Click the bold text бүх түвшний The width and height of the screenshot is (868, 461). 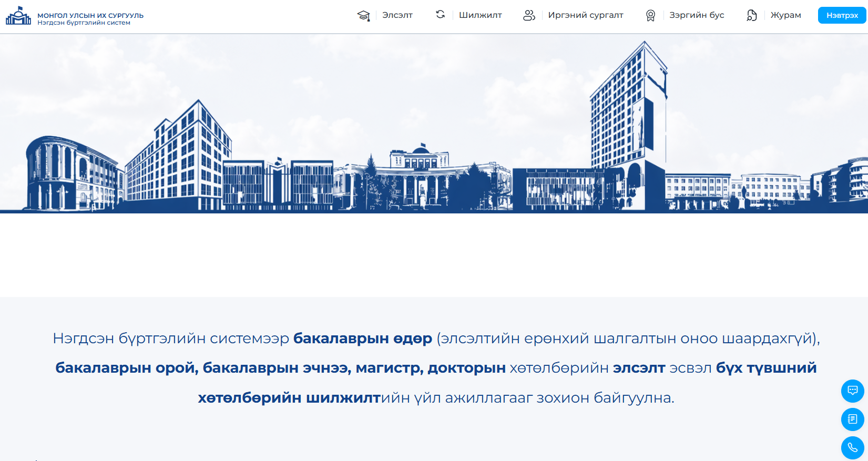767,368
